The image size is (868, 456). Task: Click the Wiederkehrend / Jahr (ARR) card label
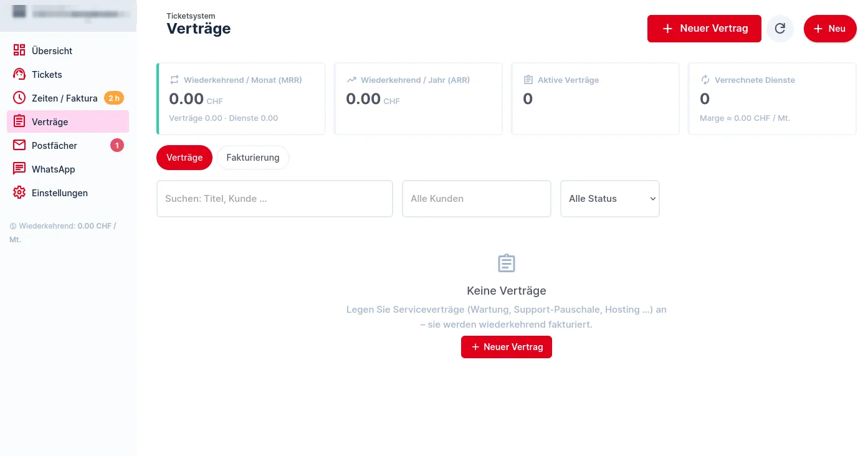(x=416, y=80)
